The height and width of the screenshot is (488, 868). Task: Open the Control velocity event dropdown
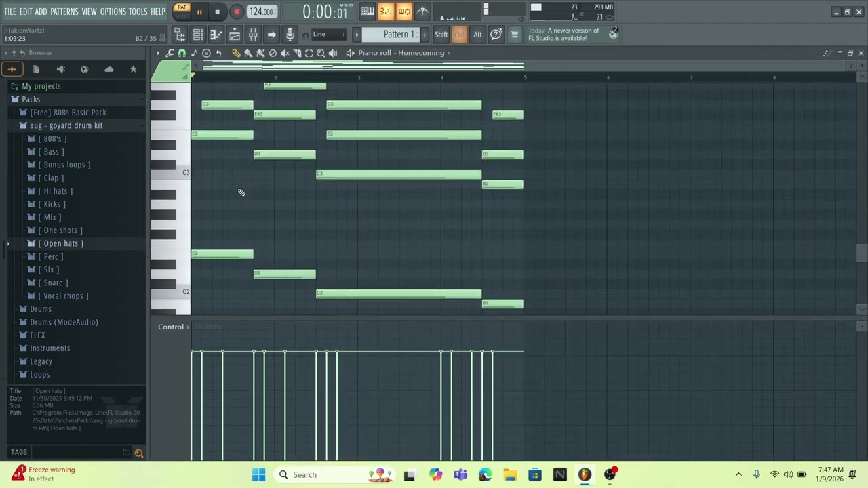(x=174, y=327)
